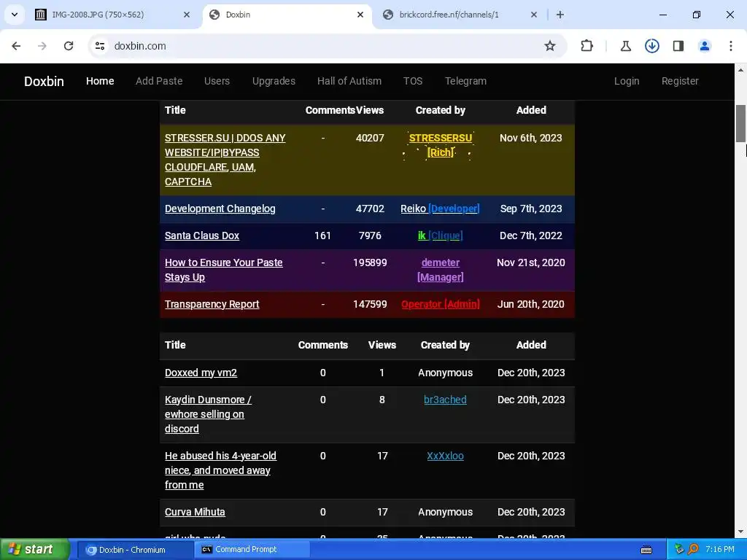Open the Telegram nav item
The width and height of the screenshot is (747, 560).
pyautogui.click(x=465, y=81)
